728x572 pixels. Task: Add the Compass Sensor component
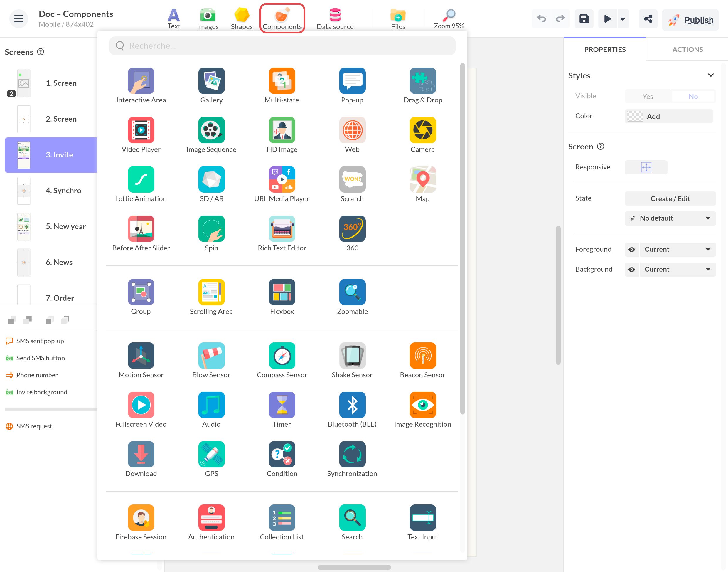tap(282, 360)
